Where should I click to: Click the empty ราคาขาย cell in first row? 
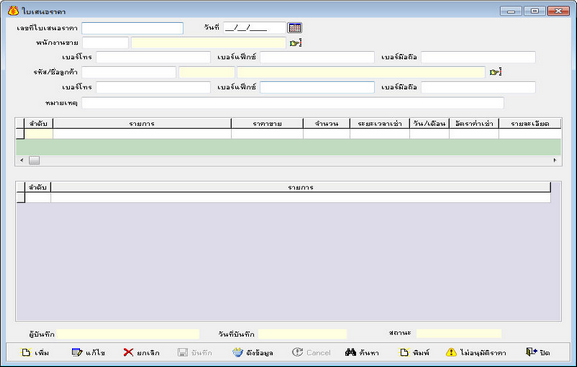tap(267, 134)
